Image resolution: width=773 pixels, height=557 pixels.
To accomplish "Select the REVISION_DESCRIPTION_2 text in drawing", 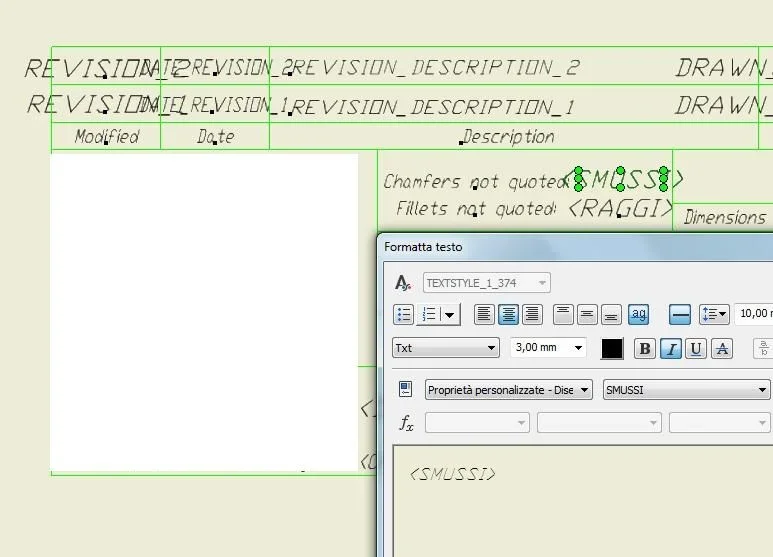I will click(x=436, y=68).
